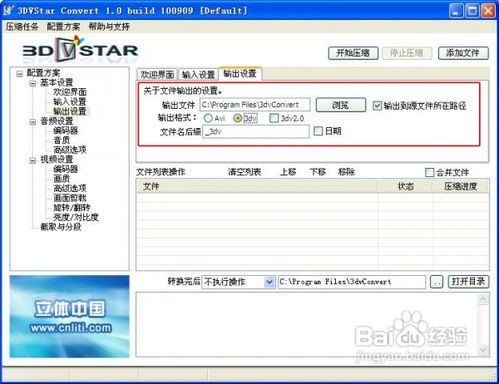499x384 pixels.
Task: Switch to the 欢迎界面 tab
Action: [157, 74]
